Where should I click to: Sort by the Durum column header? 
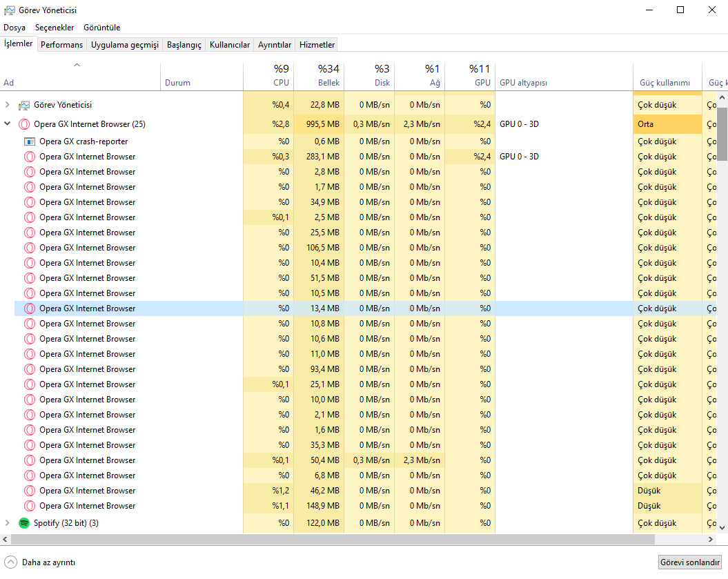coord(201,77)
